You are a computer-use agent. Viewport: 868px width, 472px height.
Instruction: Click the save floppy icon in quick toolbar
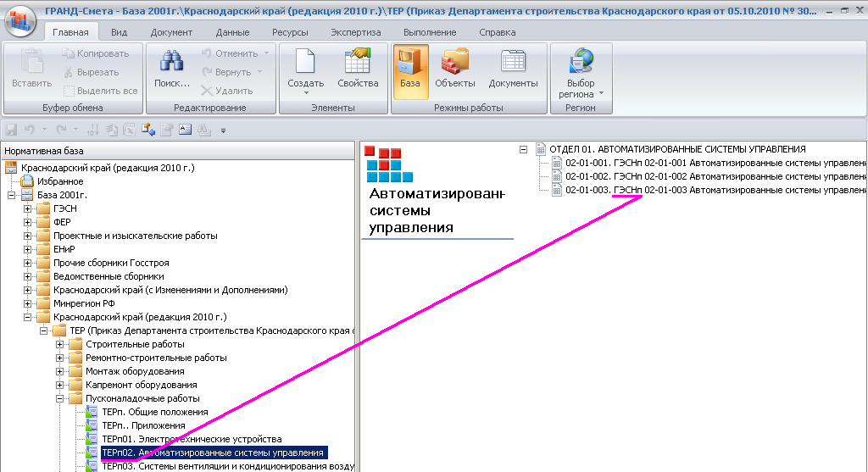(x=11, y=130)
